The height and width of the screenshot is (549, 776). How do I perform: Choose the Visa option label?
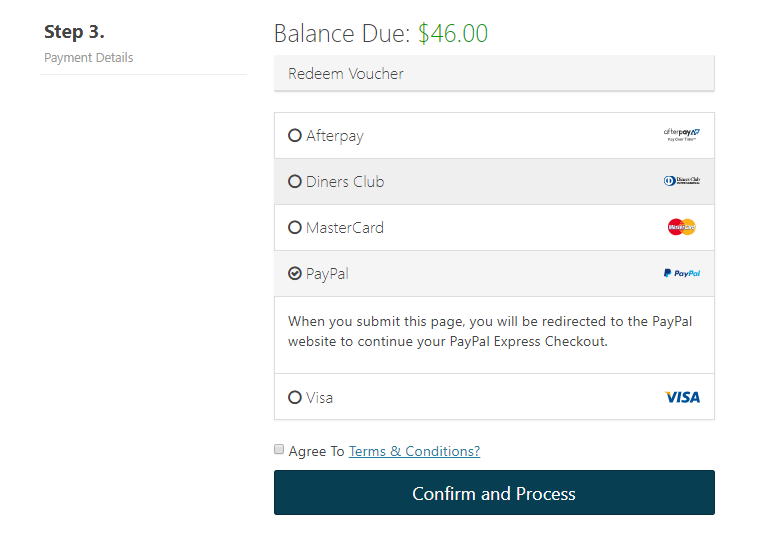[319, 398]
